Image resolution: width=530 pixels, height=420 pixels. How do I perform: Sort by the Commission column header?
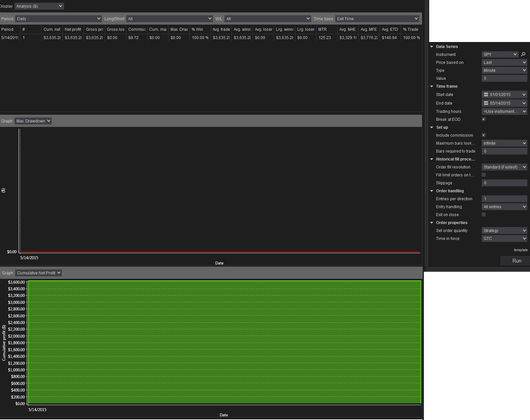pos(136,29)
